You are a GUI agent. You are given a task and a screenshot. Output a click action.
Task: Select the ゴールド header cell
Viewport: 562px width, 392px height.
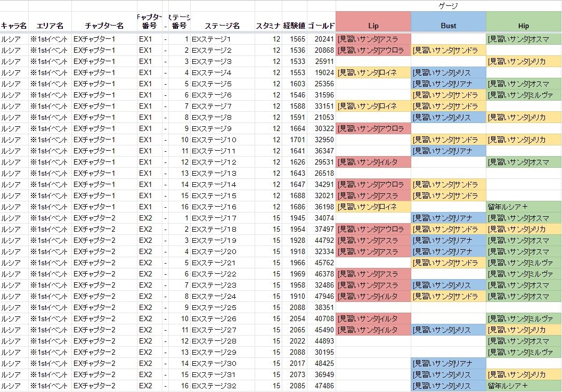tap(321, 26)
